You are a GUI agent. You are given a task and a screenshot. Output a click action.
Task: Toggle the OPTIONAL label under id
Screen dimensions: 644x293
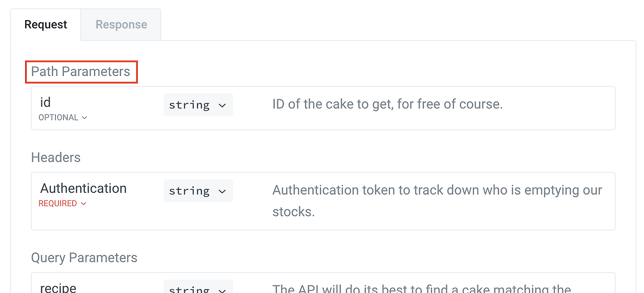58,117
